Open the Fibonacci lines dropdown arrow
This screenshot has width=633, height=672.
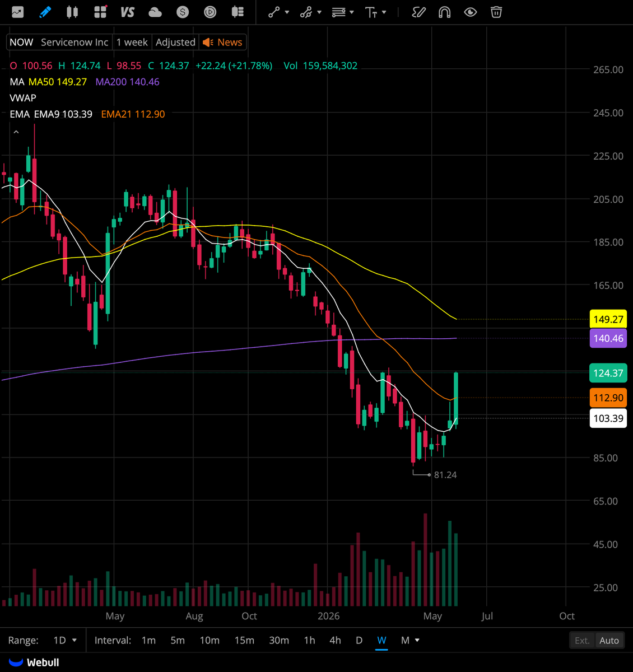point(352,12)
